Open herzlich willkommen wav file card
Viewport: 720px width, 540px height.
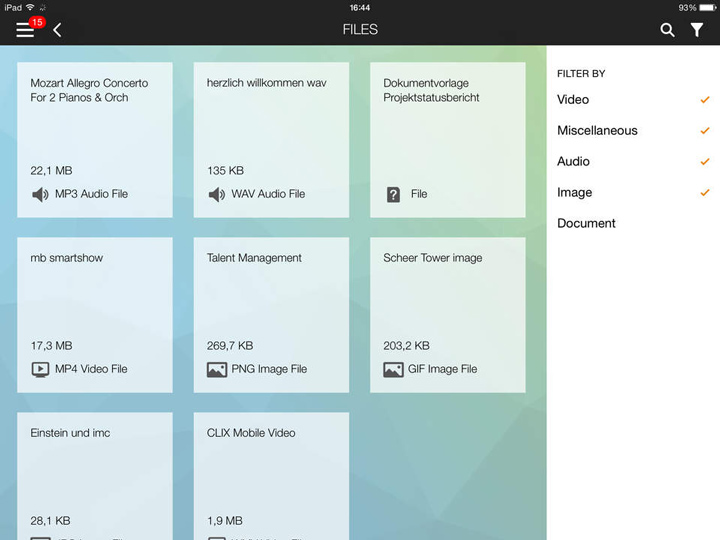(271, 140)
